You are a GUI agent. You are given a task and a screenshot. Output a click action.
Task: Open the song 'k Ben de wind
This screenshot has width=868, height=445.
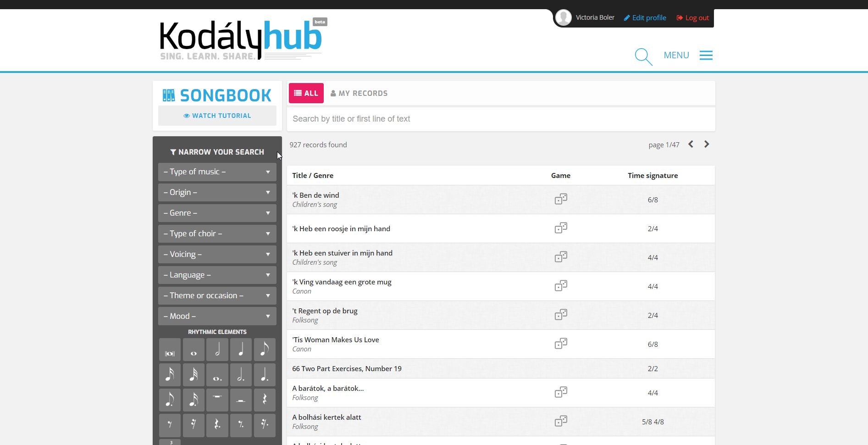click(315, 195)
